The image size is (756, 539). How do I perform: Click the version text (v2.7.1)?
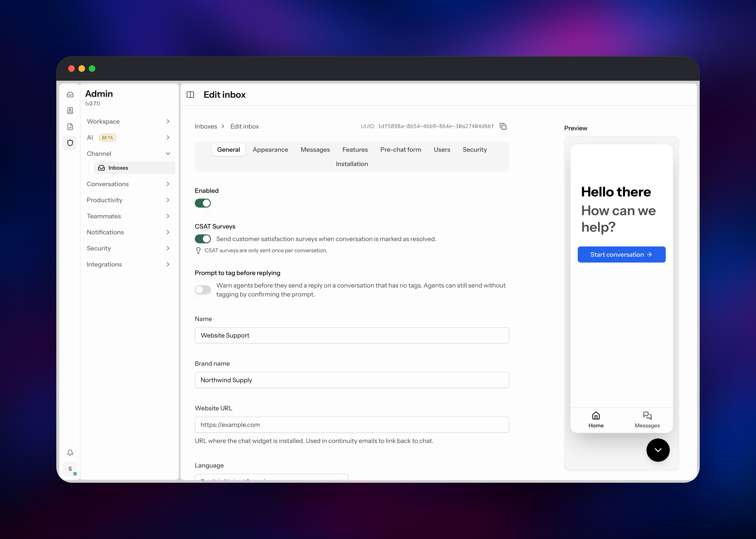click(x=93, y=104)
